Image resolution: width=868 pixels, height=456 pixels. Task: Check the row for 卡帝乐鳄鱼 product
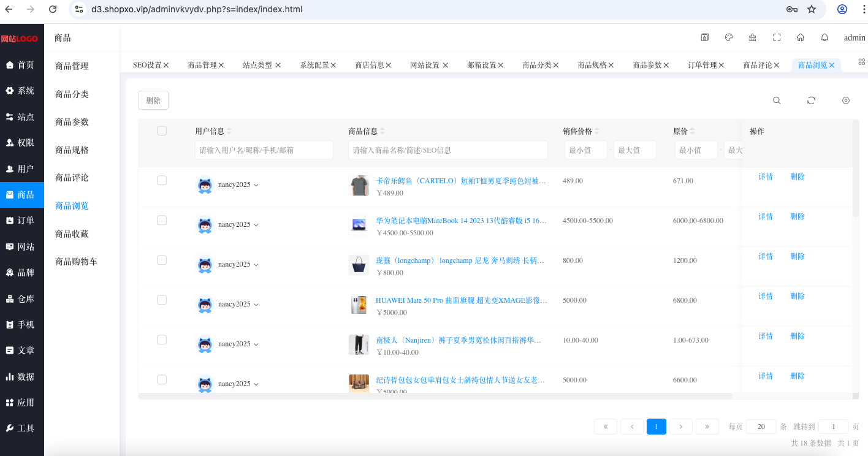[x=162, y=180]
